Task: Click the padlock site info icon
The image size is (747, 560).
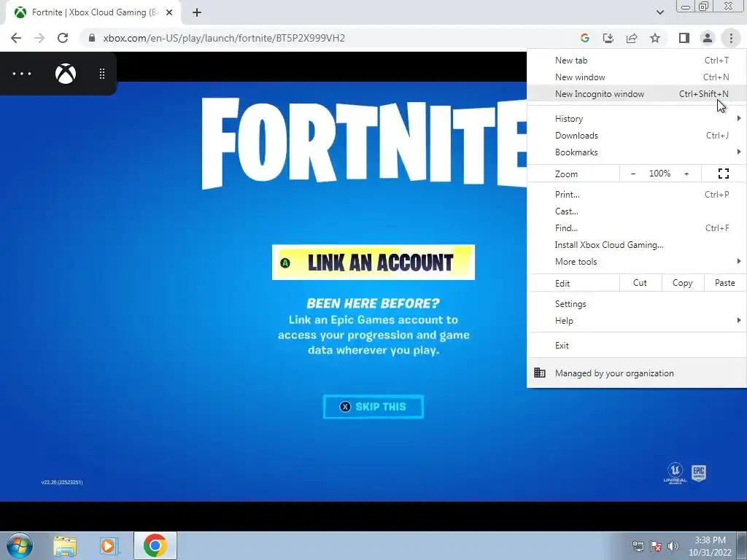Action: pos(92,38)
